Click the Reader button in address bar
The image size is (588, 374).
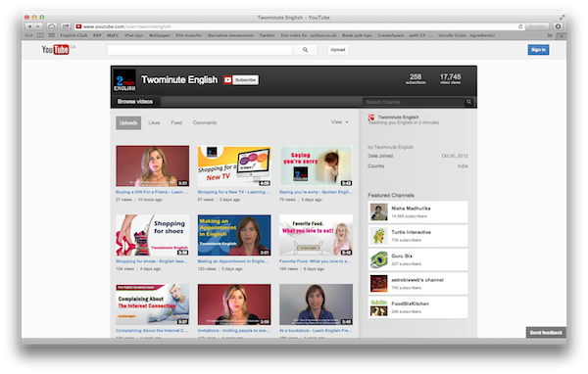coord(537,26)
